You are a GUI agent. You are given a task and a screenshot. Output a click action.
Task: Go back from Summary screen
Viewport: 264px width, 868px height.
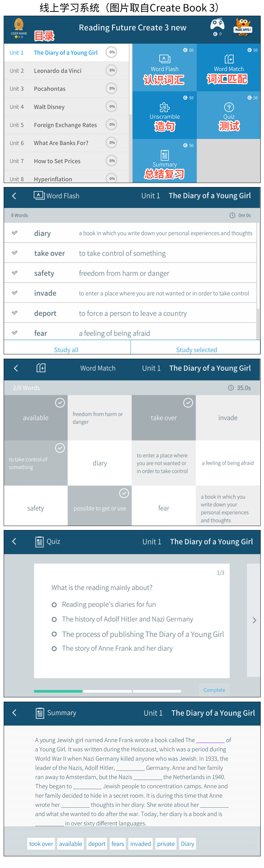point(14,712)
